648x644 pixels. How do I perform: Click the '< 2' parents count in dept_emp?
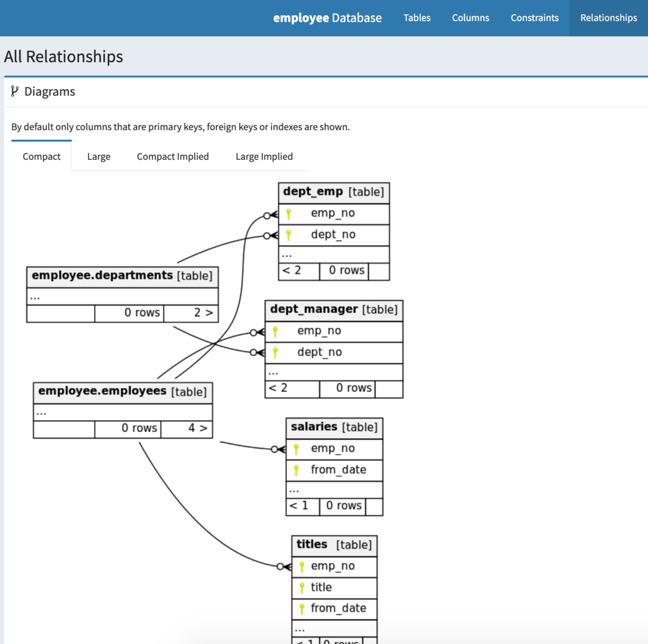(292, 271)
